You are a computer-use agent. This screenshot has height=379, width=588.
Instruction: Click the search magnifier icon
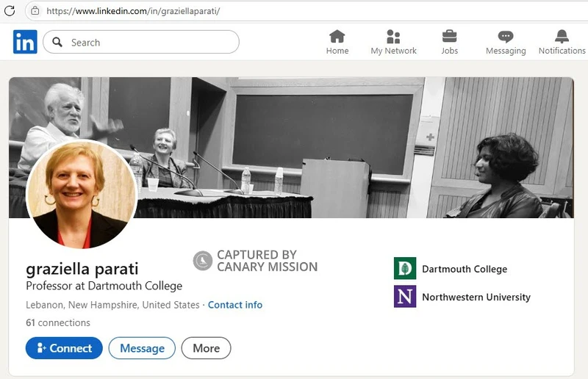point(57,42)
